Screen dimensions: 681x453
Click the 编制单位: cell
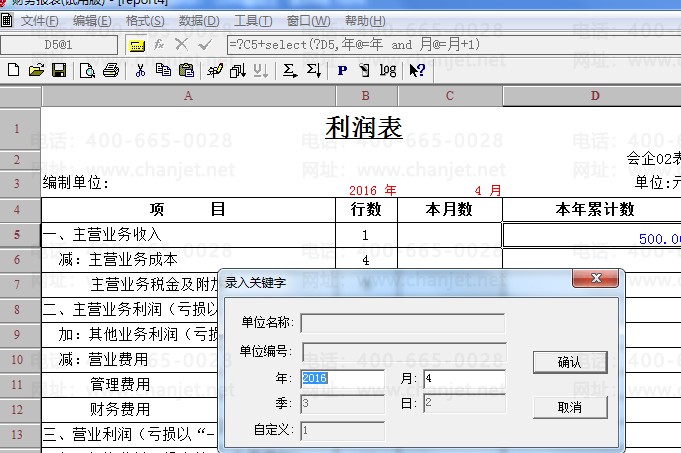point(76,183)
